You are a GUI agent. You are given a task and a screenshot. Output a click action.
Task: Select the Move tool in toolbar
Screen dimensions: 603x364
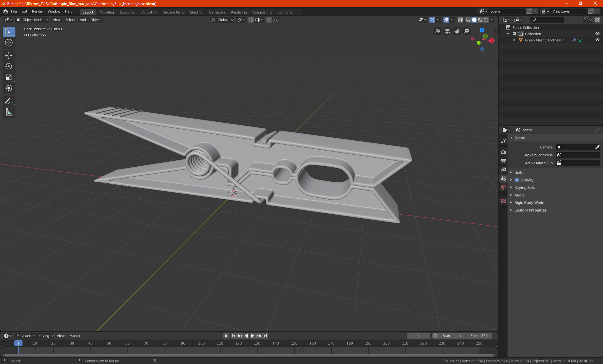coord(8,55)
